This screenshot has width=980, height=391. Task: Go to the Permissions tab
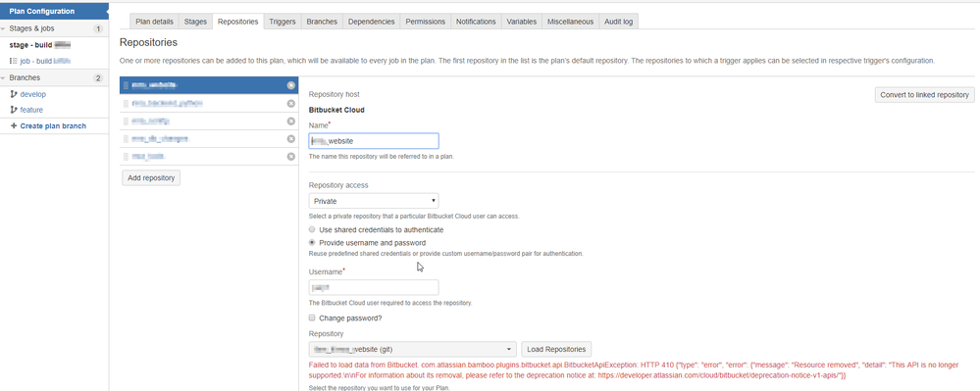tap(426, 22)
